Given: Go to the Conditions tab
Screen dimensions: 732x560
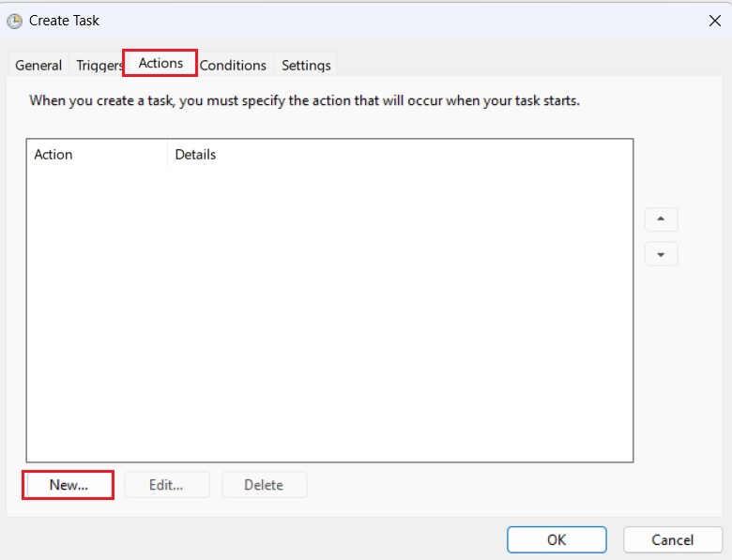Looking at the screenshot, I should tap(233, 65).
